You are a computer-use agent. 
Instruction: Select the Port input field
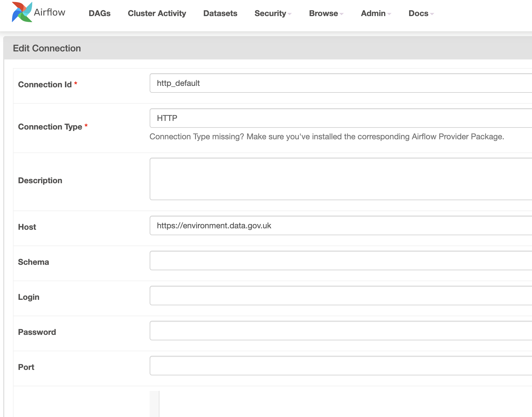(341, 366)
